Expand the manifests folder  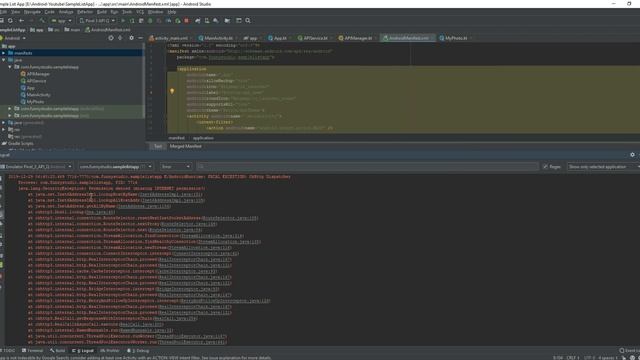click(4, 53)
